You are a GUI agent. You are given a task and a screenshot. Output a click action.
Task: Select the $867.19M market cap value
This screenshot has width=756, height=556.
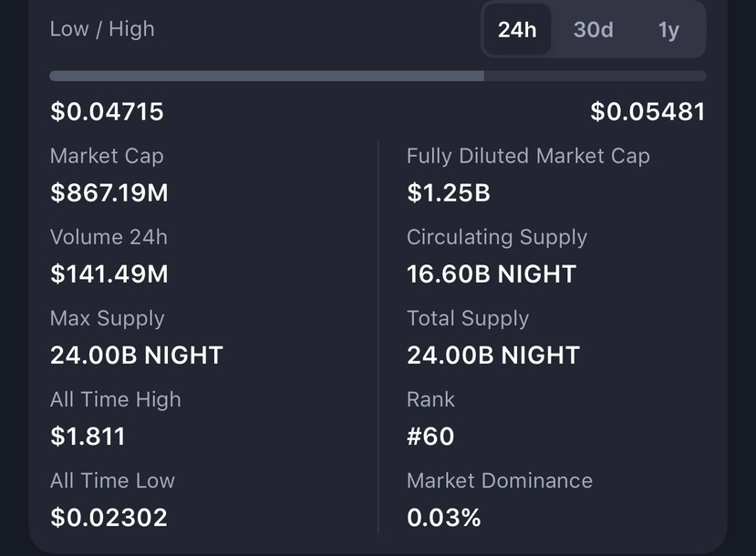(109, 193)
